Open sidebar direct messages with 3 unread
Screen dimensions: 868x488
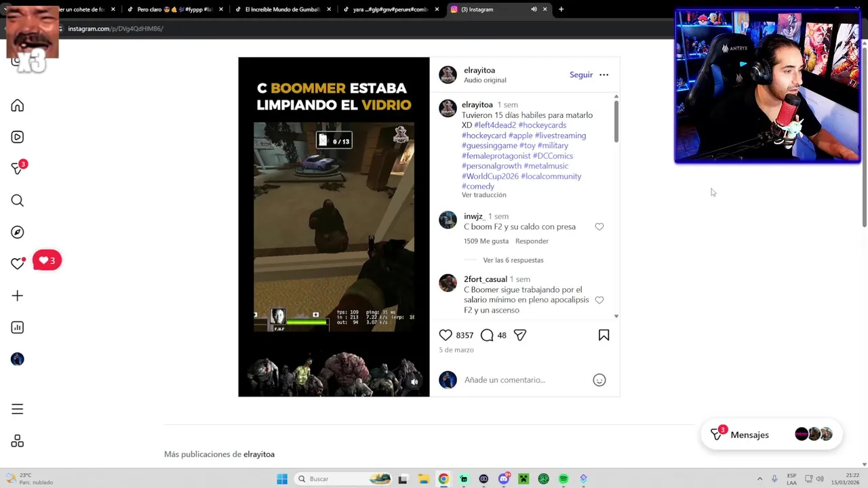coord(18,168)
